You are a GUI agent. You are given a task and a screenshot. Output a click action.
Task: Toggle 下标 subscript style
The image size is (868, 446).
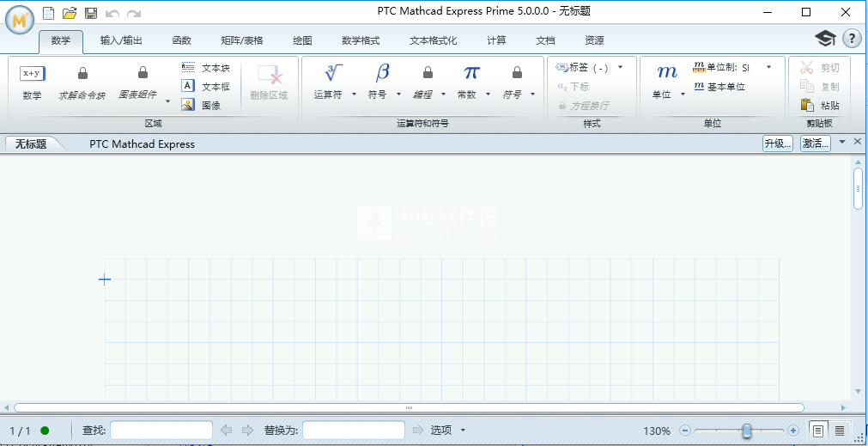573,87
